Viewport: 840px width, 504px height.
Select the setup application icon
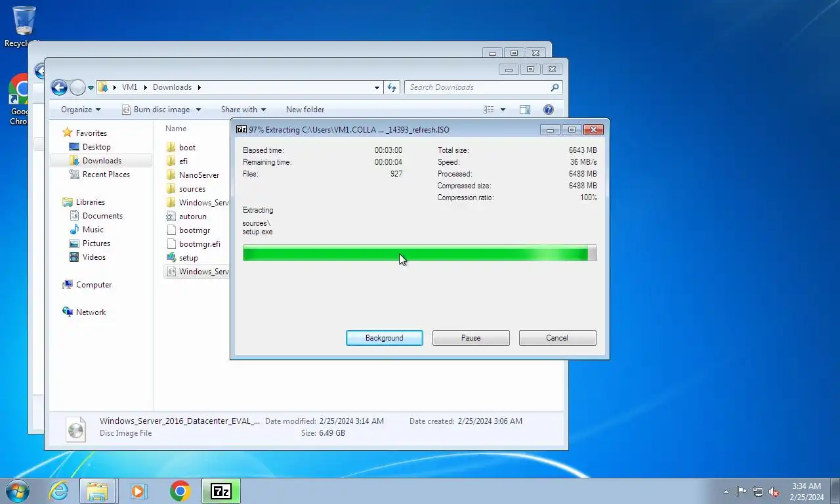[x=171, y=258]
